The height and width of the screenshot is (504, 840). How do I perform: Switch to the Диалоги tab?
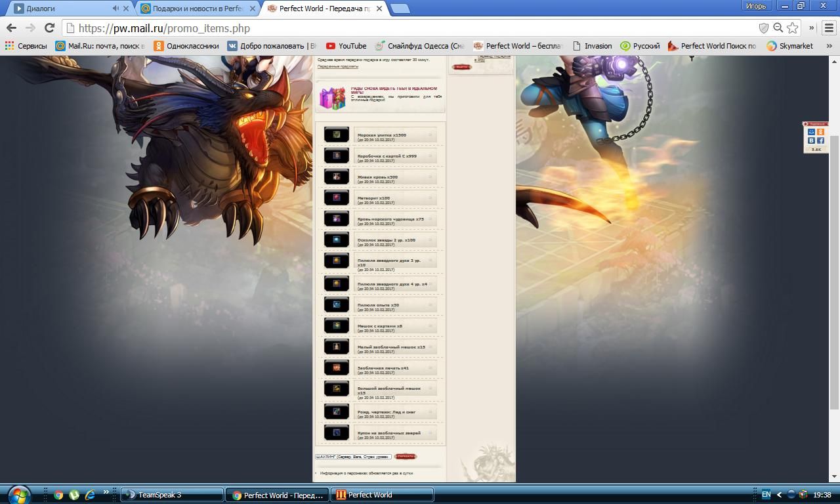(69, 9)
